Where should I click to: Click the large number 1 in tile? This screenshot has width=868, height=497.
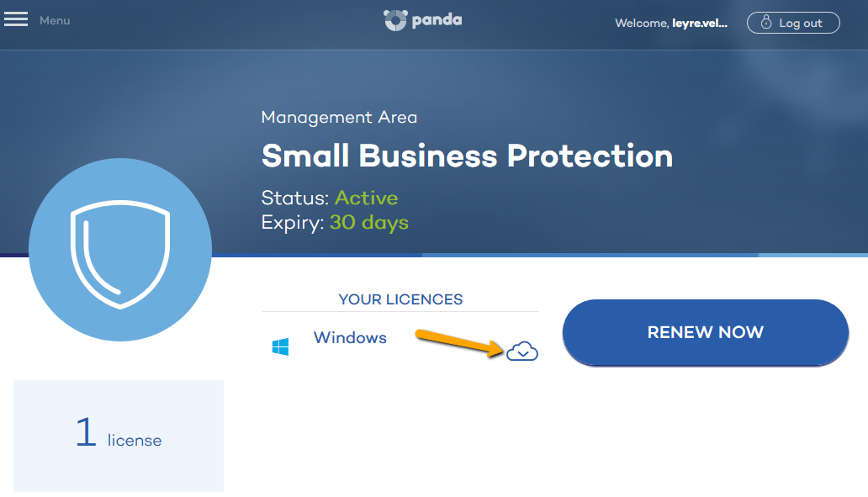86,432
